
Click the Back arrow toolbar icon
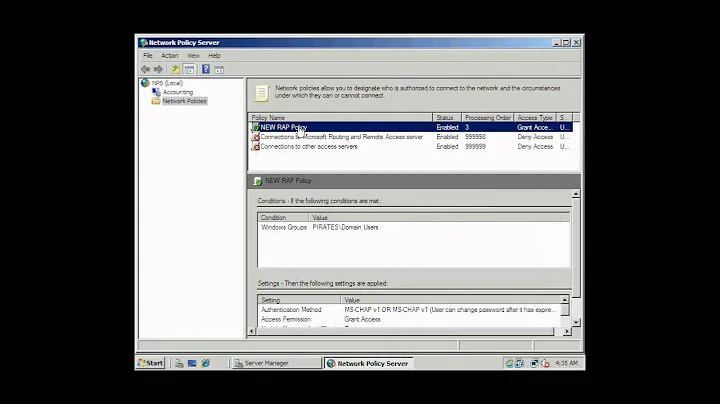pyautogui.click(x=145, y=69)
